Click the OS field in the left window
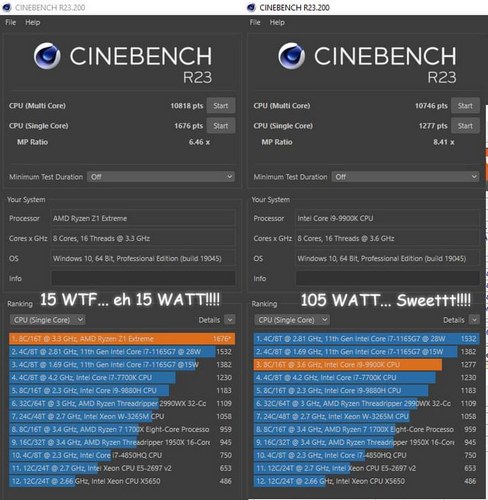This screenshot has height=500, width=488. point(143,258)
